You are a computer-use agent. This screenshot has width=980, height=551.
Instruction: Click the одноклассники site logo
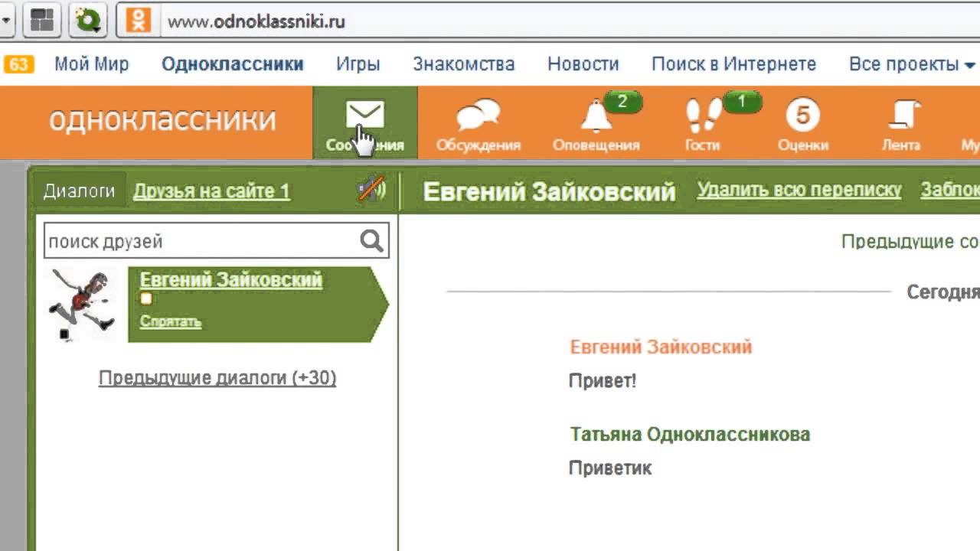(162, 120)
